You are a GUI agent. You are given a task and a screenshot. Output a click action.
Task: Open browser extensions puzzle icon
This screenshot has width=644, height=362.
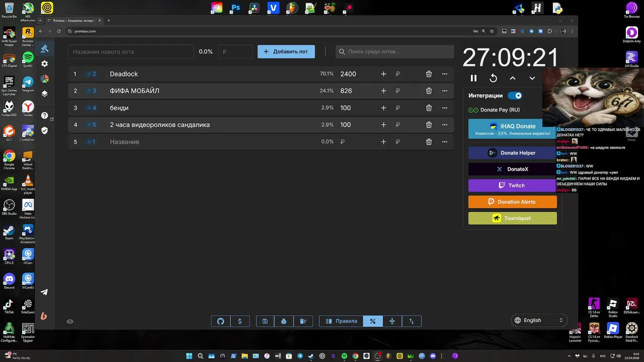550,31
